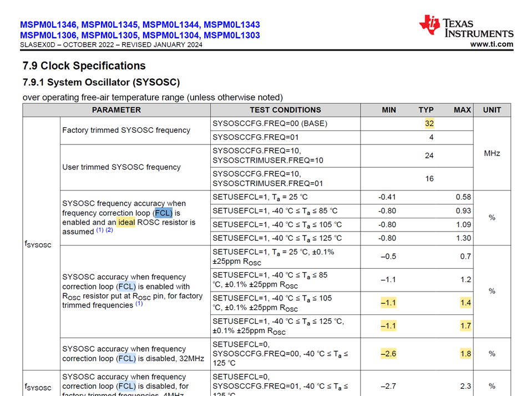The image size is (532, 396).
Task: Click the TEST CONDITIONS column header
Action: click(285, 110)
